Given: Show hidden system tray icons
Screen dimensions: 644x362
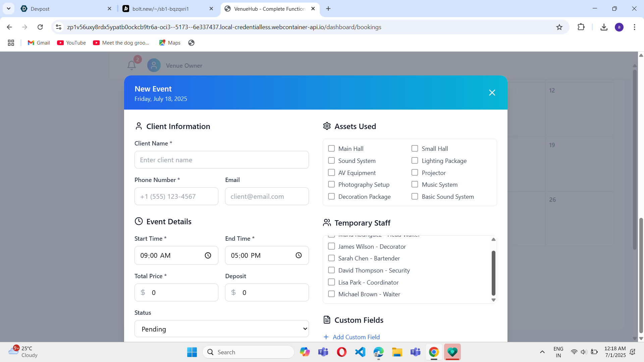Looking at the screenshot, I should coord(542,352).
